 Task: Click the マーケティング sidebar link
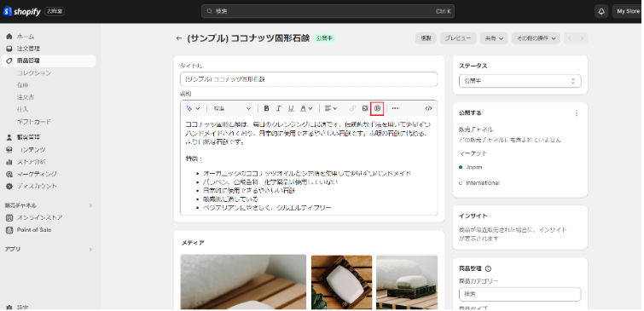pyautogui.click(x=37, y=174)
